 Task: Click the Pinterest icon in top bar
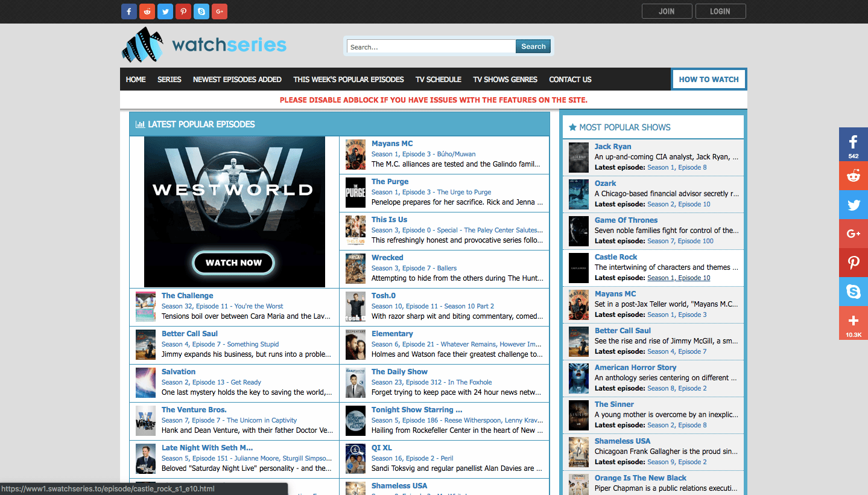point(183,11)
